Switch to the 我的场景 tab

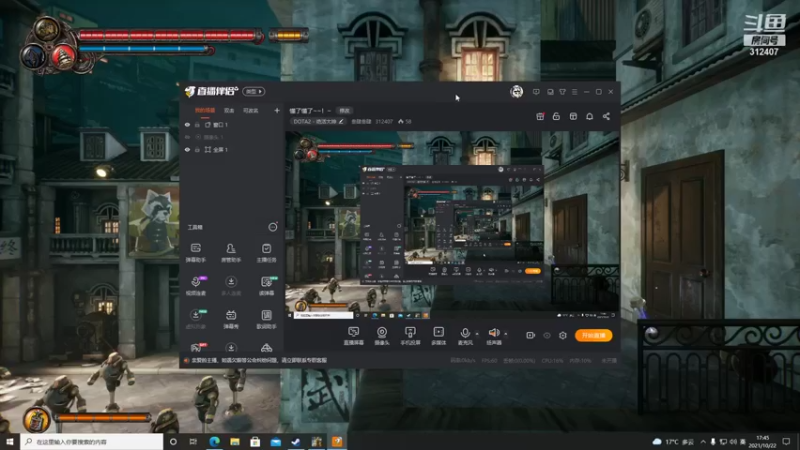coord(205,110)
